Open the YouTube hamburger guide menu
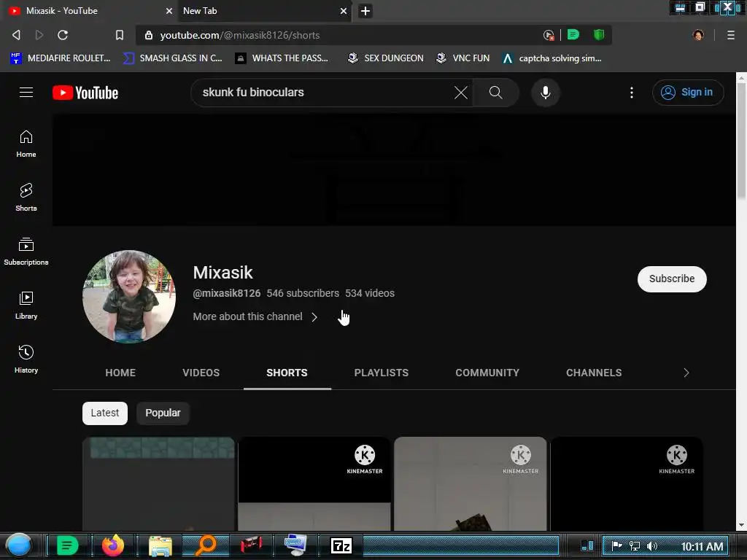This screenshot has width=747, height=560. click(x=26, y=93)
